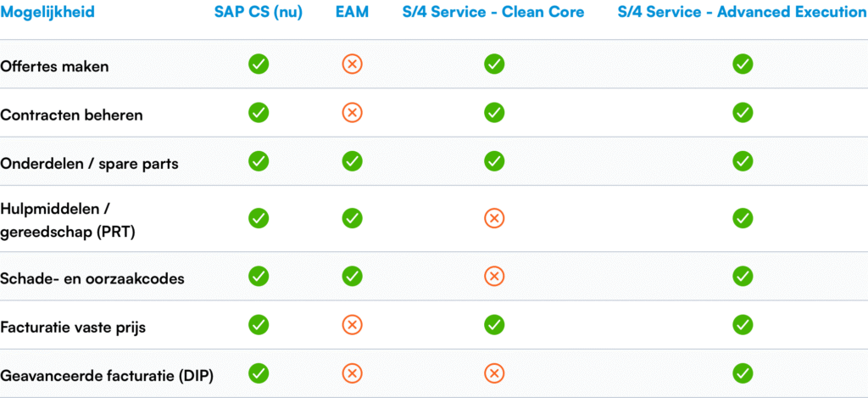Viewport: 868px width, 398px height.
Task: Click the orange cross for Contracten beheren under EAM
Action: [x=352, y=113]
